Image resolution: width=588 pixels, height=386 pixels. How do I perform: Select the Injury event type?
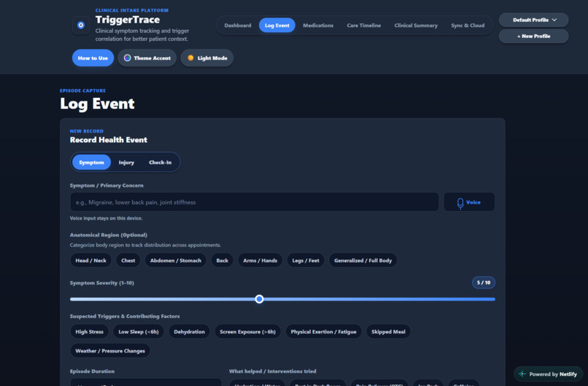pos(126,163)
